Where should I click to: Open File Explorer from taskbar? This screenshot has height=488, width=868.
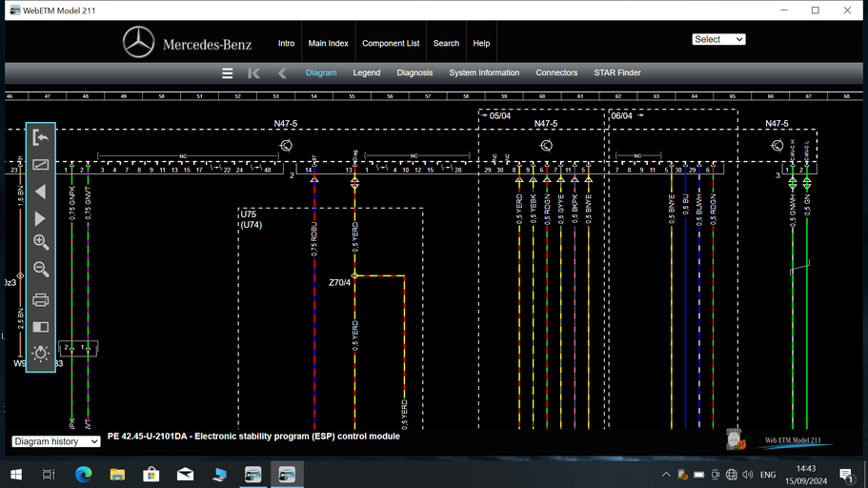coord(117,475)
